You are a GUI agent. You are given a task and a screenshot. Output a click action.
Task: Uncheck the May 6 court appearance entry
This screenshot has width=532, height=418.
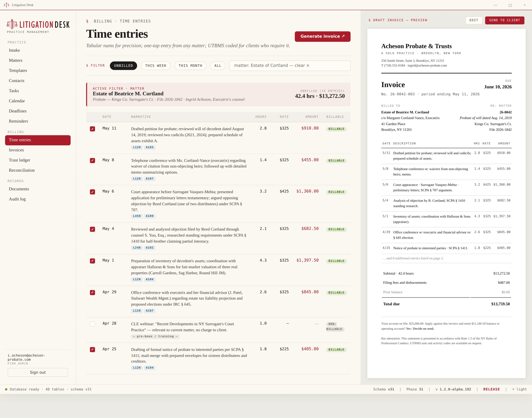tap(92, 192)
